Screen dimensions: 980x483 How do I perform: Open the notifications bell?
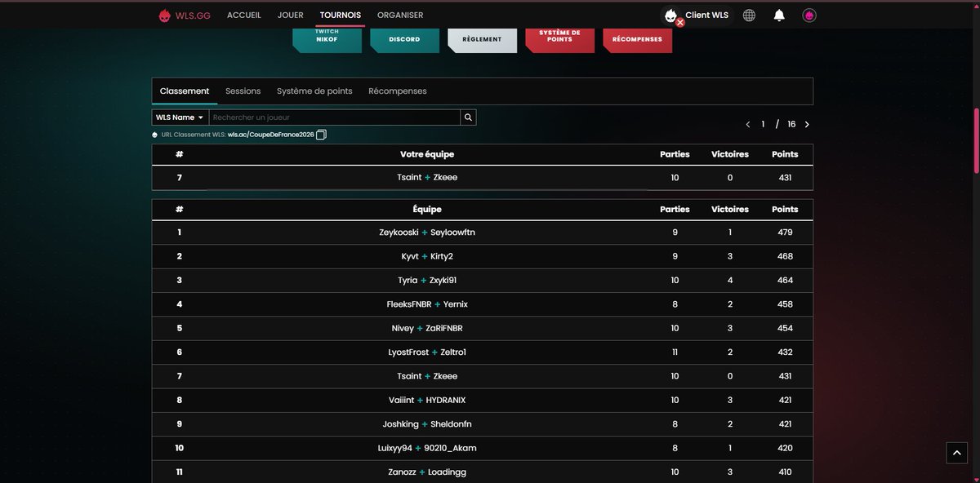point(779,16)
